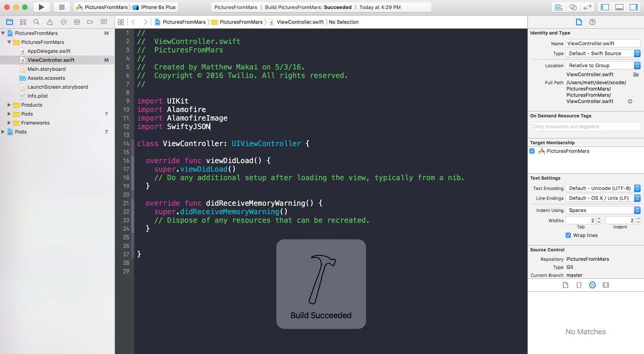
Task: Open LaunchScreen.storyboard file
Action: tap(58, 87)
